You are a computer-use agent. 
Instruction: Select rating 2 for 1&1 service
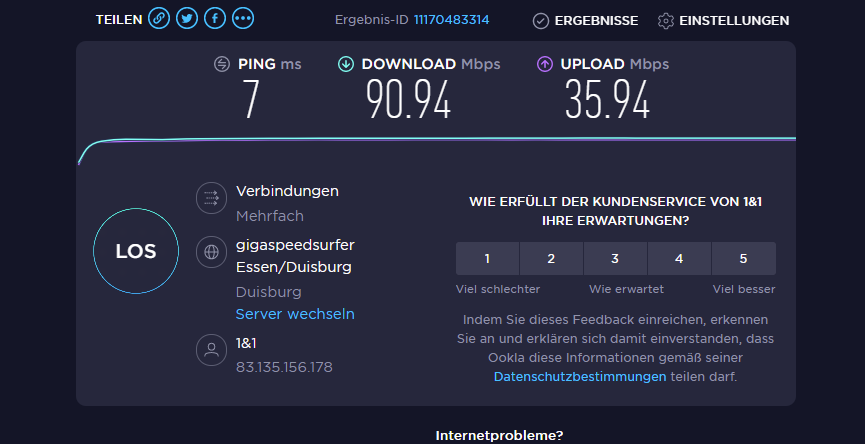click(551, 259)
